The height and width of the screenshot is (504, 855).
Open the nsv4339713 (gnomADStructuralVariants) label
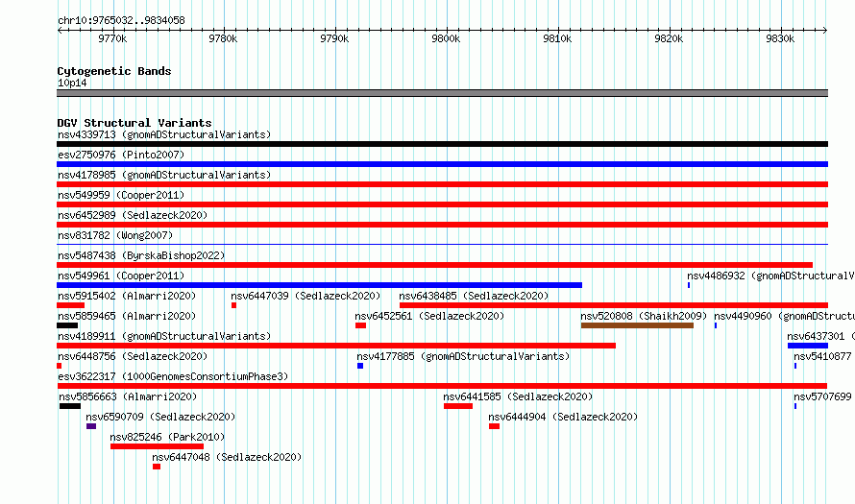(164, 134)
